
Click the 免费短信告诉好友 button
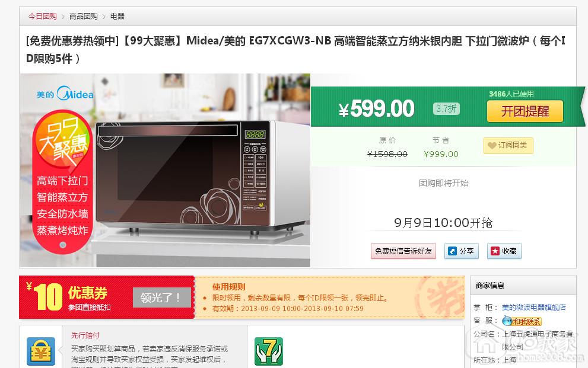coord(403,251)
